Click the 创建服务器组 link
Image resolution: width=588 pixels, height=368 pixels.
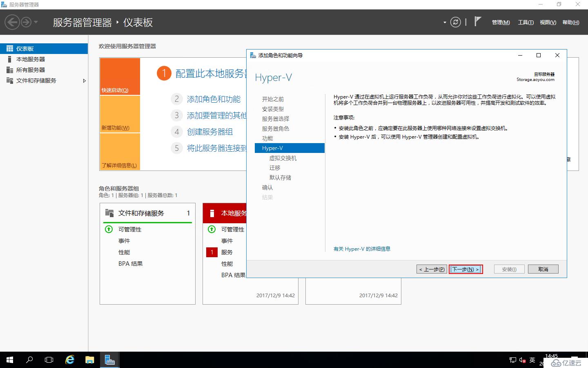point(210,132)
